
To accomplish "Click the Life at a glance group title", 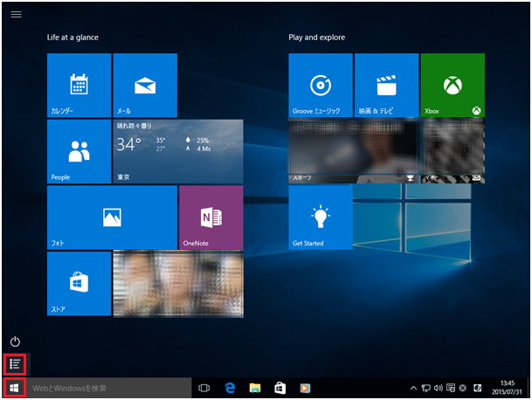I will pos(73,38).
